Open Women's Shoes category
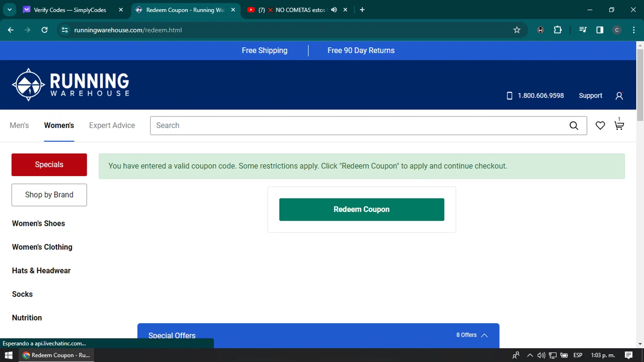The image size is (644, 362). [39, 223]
